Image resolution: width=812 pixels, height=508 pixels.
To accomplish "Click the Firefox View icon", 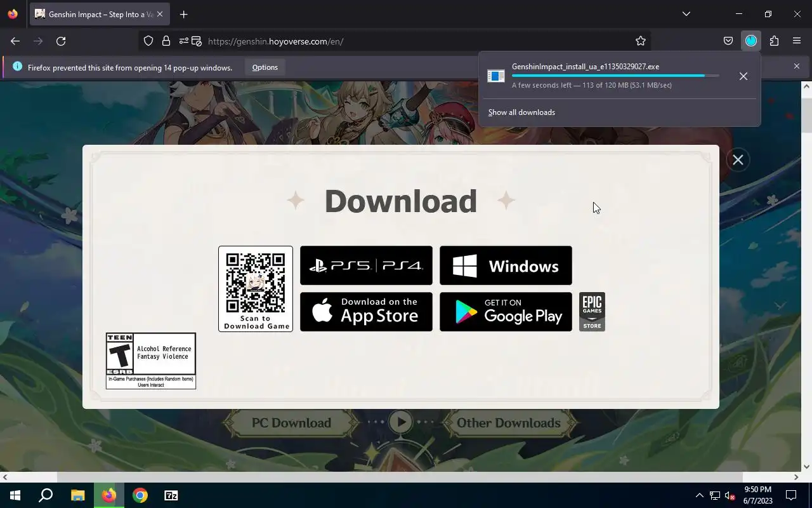I will [13, 14].
